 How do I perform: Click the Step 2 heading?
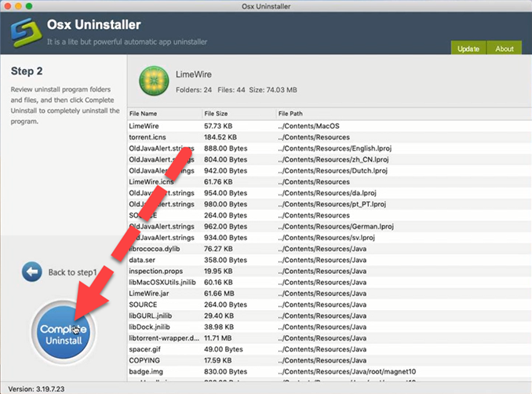[x=27, y=71]
